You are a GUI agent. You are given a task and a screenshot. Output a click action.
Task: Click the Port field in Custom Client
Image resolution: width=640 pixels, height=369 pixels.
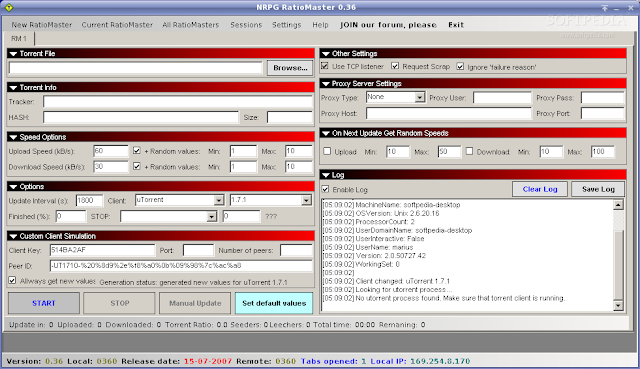198,250
